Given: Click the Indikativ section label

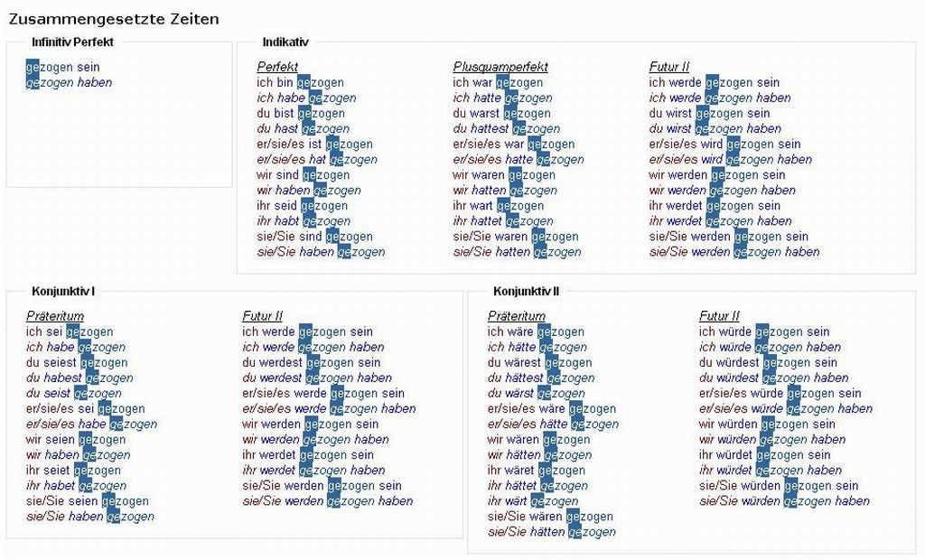Looking at the screenshot, I should point(285,42).
